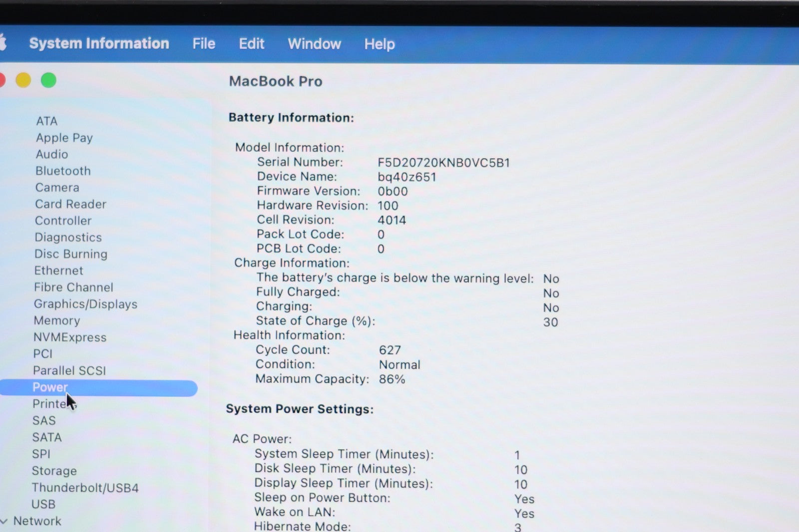Click the yellow minimize window button
Image resolution: width=799 pixels, height=532 pixels.
(x=23, y=80)
